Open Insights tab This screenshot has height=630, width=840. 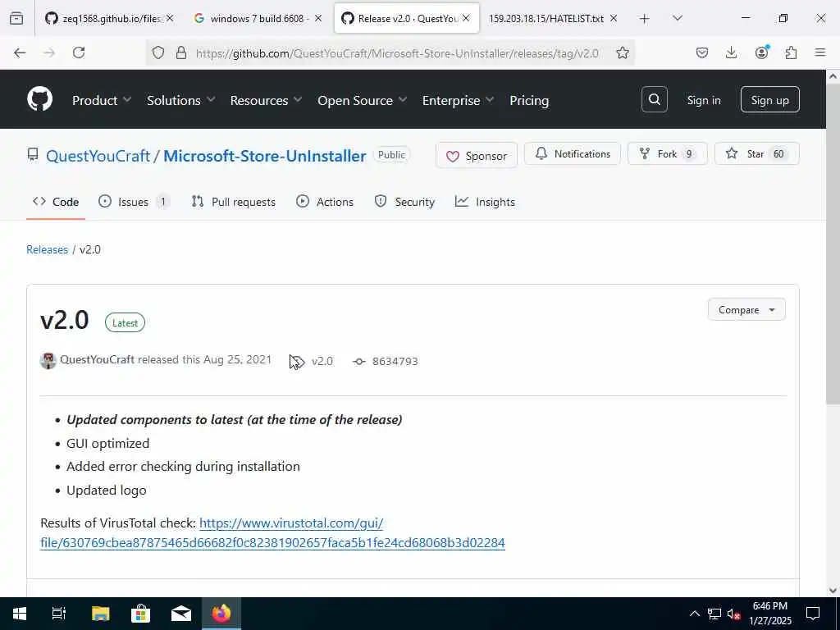tap(485, 202)
